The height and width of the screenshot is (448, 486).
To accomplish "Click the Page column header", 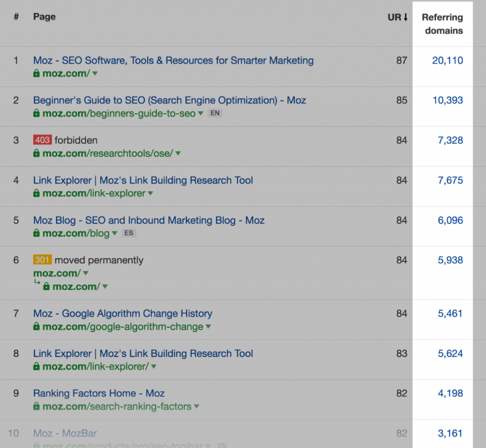I will pos(44,17).
